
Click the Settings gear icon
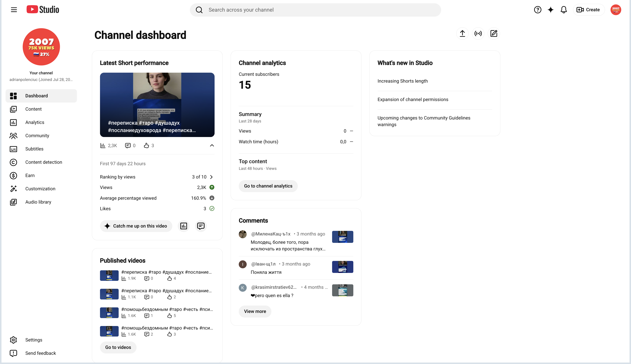(13, 340)
